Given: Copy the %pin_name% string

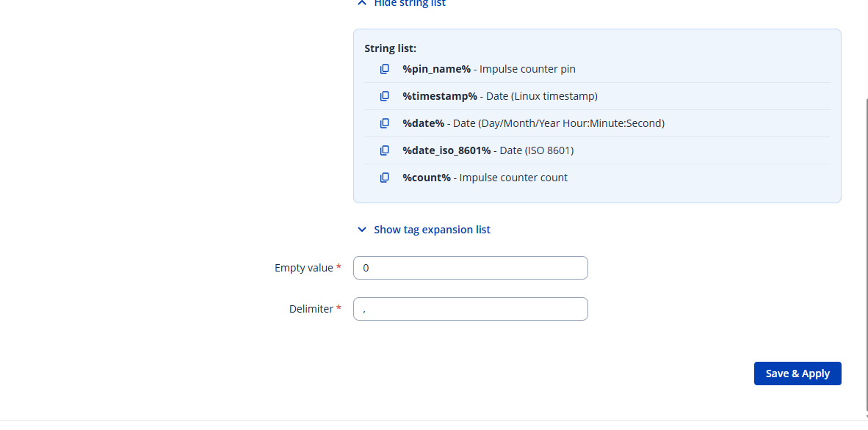Looking at the screenshot, I should [384, 69].
